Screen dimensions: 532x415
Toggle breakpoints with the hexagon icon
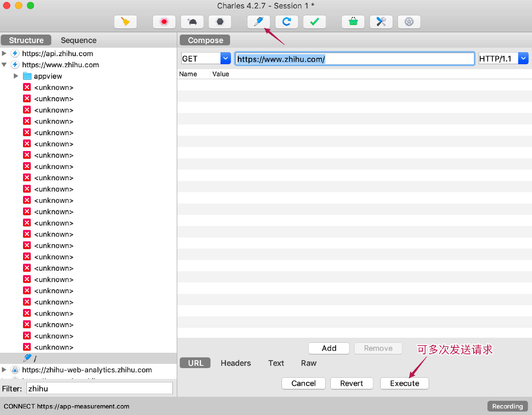point(220,22)
